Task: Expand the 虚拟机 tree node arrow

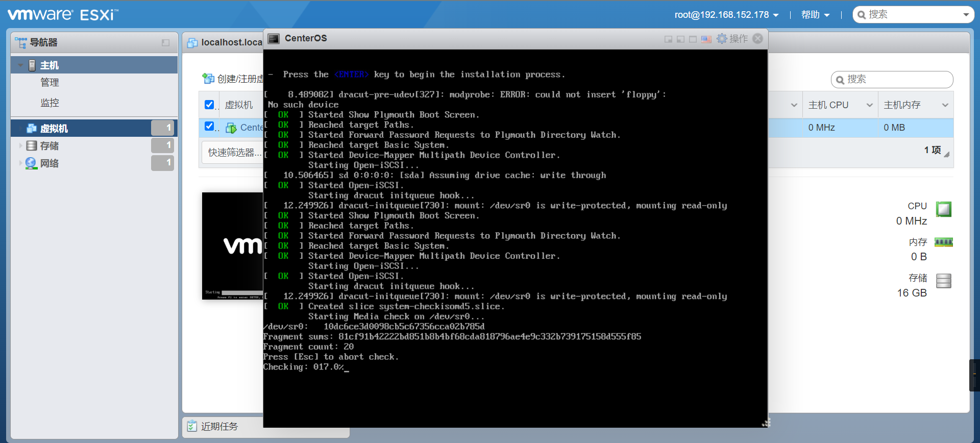Action: pos(20,129)
